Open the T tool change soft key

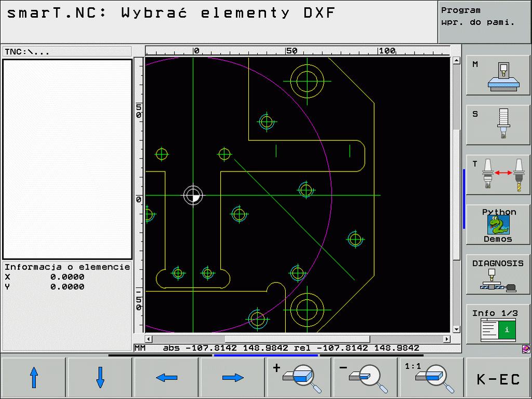click(x=498, y=175)
